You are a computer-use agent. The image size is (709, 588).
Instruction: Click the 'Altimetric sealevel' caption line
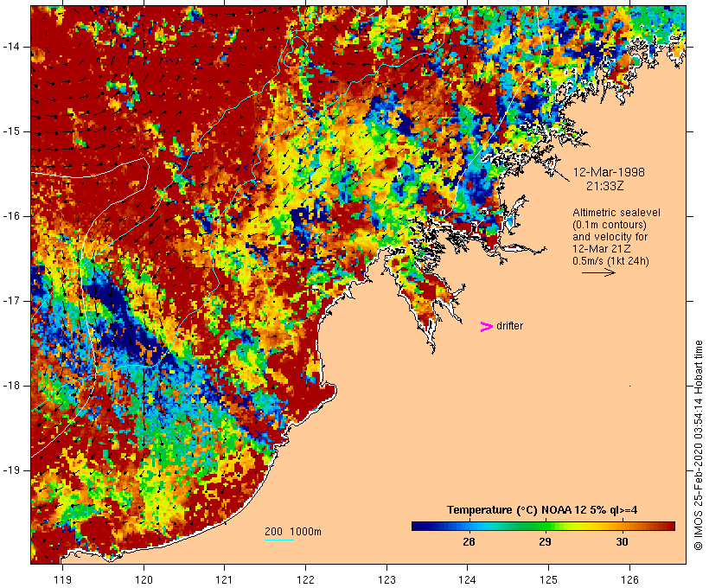(x=616, y=213)
